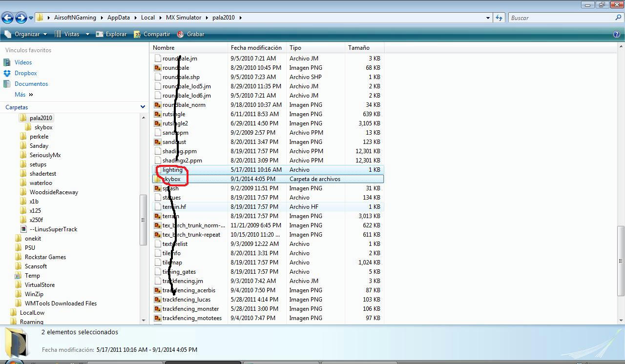
Task: Click the AppData breadcrumb segment
Action: tap(119, 18)
